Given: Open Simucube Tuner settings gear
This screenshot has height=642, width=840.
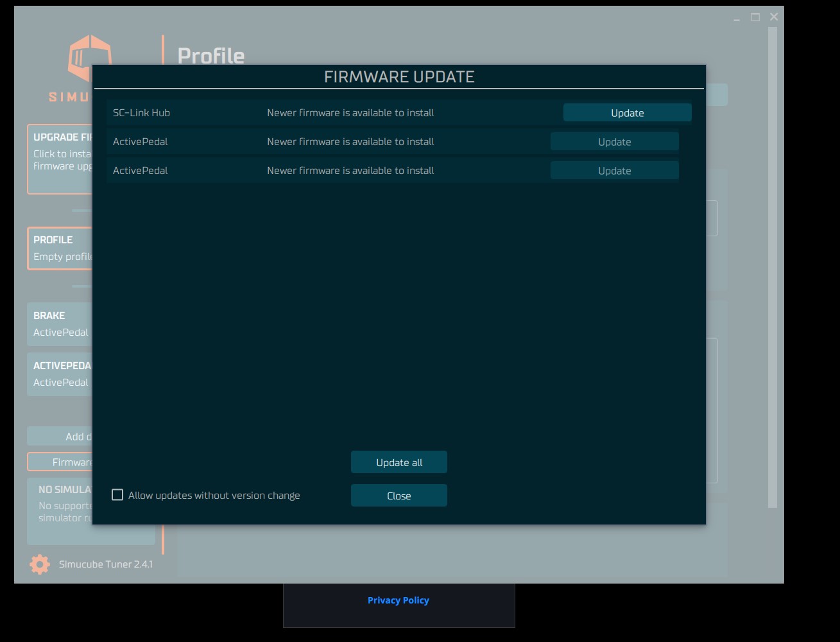Looking at the screenshot, I should tap(40, 564).
